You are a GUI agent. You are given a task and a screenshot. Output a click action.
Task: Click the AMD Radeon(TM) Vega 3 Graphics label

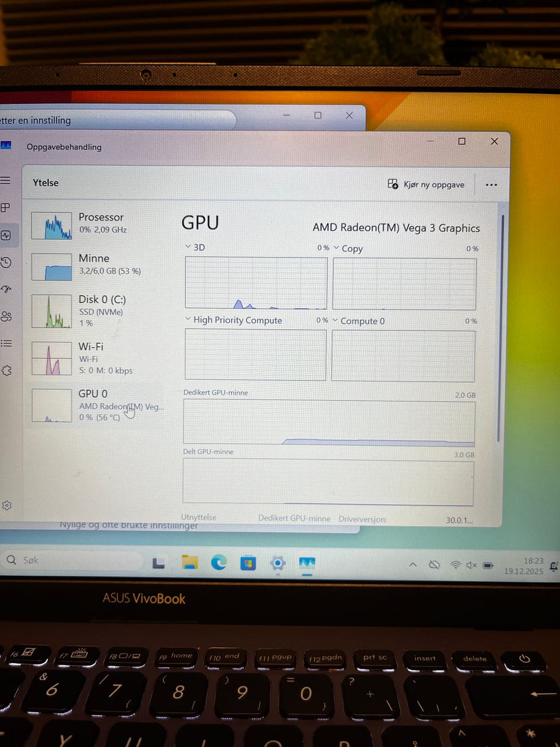[396, 228]
